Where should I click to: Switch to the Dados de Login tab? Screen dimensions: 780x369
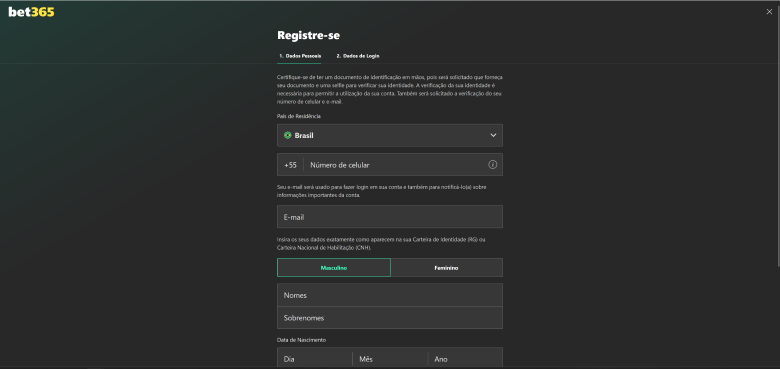point(358,56)
